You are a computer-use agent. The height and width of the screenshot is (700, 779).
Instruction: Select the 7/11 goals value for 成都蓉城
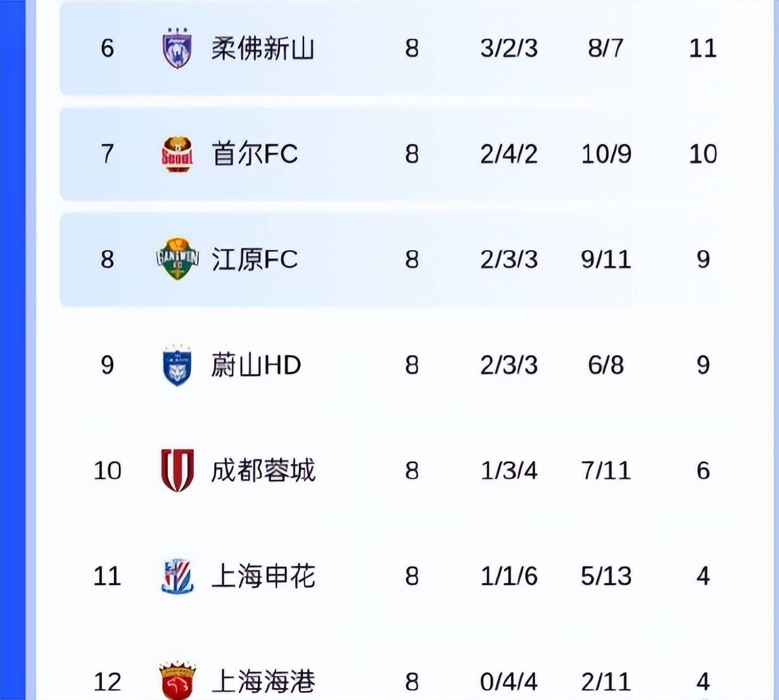[606, 470]
